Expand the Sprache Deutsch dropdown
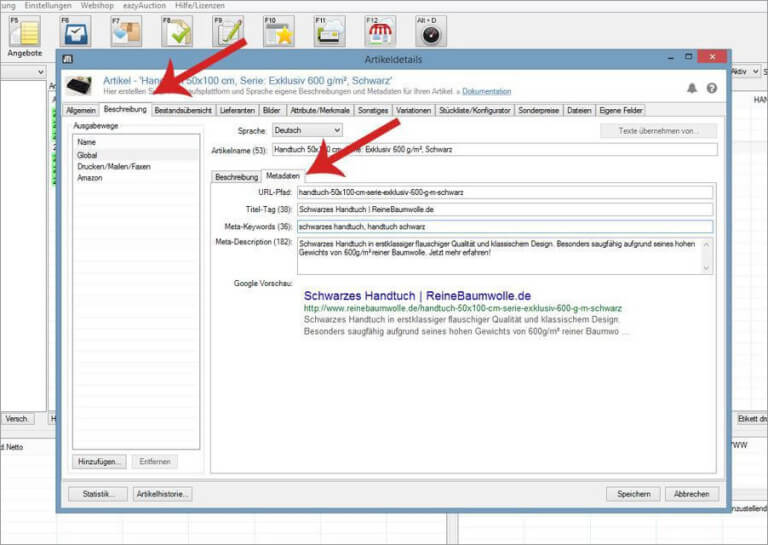 point(308,130)
